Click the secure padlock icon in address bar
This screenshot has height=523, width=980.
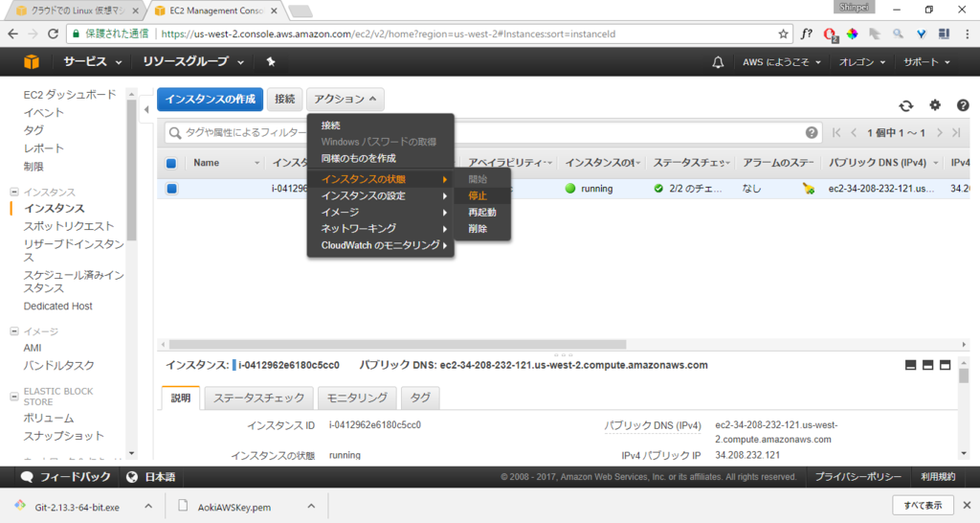tap(77, 34)
